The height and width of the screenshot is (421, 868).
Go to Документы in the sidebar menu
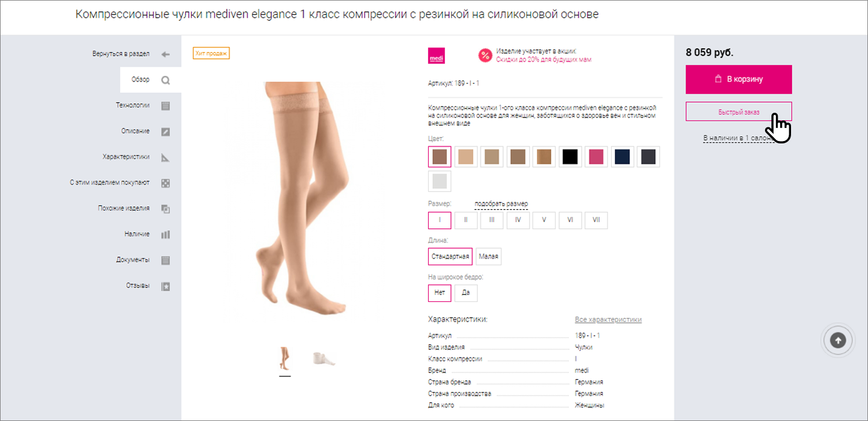pos(133,260)
